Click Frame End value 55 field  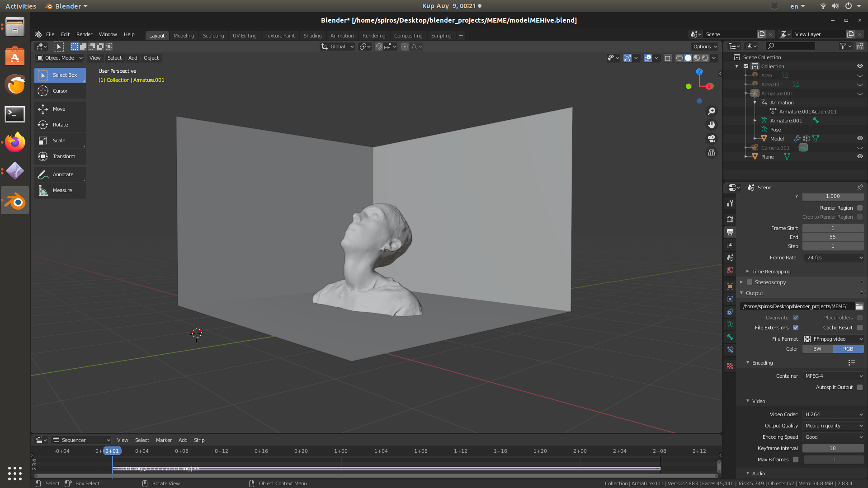(x=833, y=237)
